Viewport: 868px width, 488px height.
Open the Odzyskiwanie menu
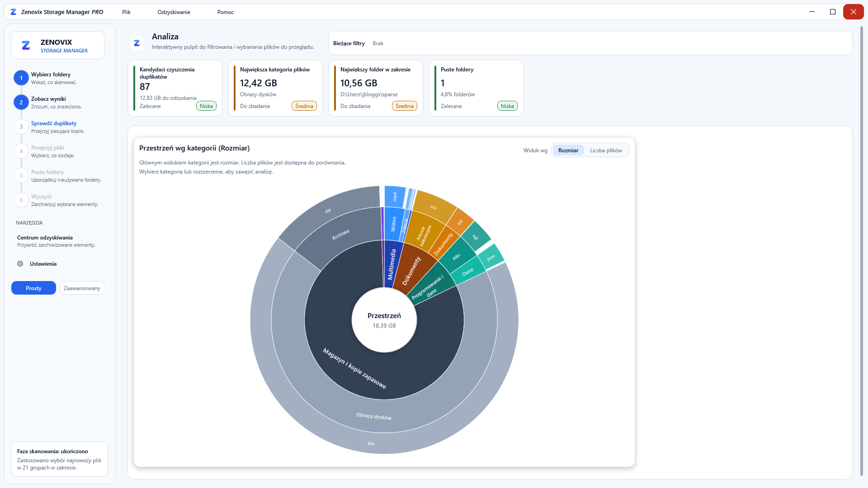pyautogui.click(x=174, y=12)
